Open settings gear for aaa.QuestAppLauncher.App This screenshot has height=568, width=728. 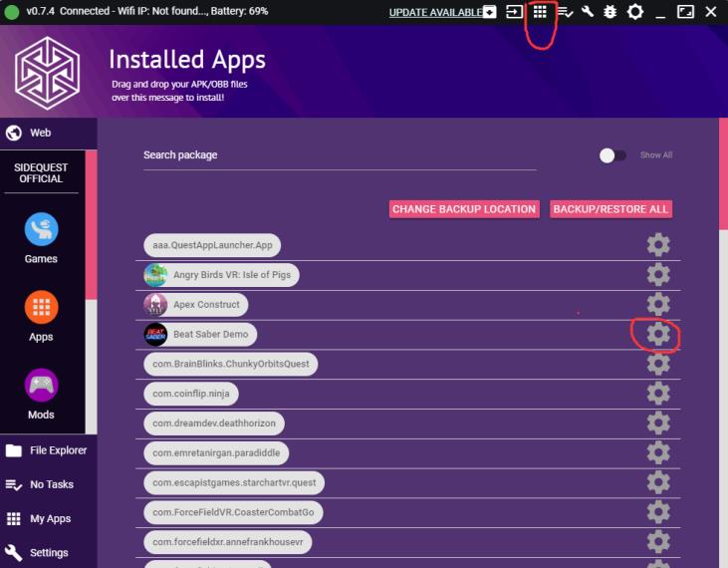pyautogui.click(x=658, y=245)
